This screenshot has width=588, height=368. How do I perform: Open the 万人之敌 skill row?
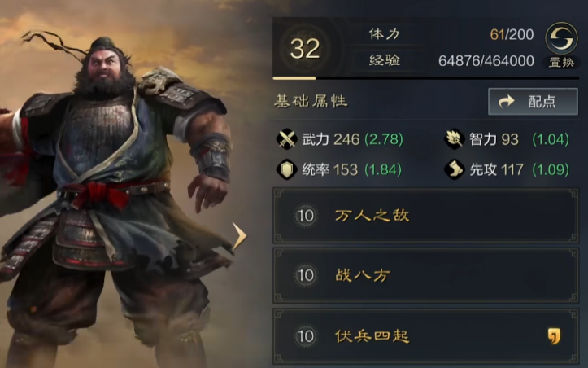tap(425, 216)
